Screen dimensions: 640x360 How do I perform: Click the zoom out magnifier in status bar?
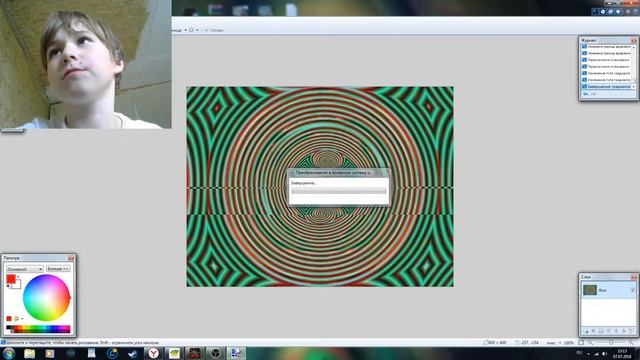tap(590, 342)
